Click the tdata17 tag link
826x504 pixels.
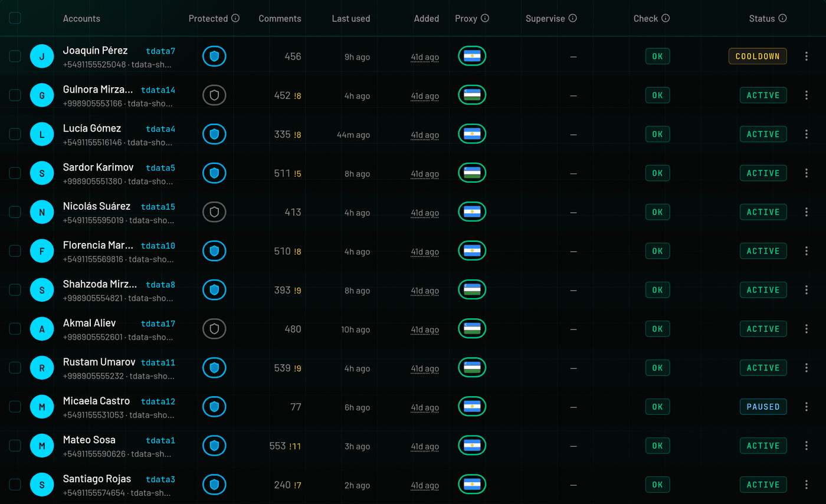(158, 324)
